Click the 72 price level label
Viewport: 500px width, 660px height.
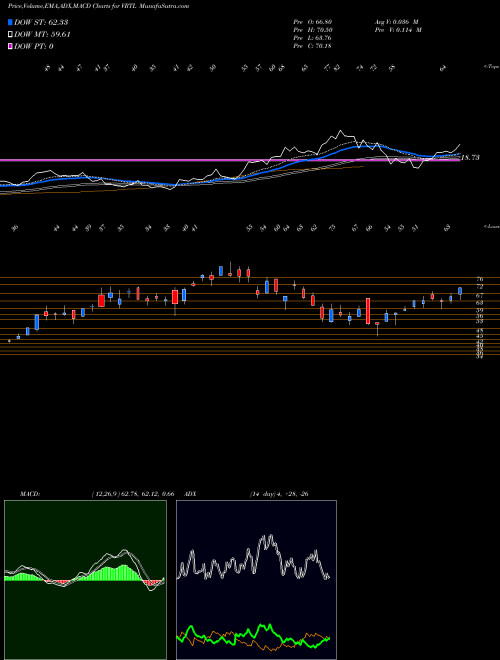tap(479, 286)
